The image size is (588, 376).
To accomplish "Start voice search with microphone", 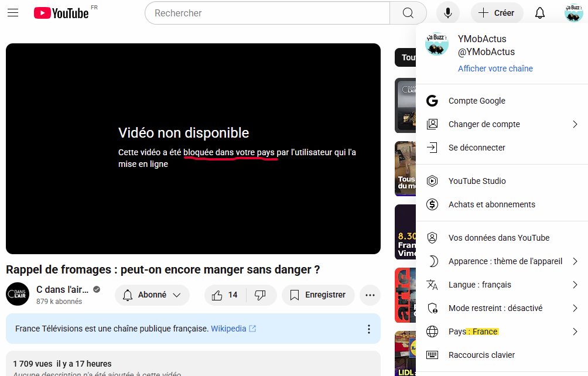I will point(448,13).
